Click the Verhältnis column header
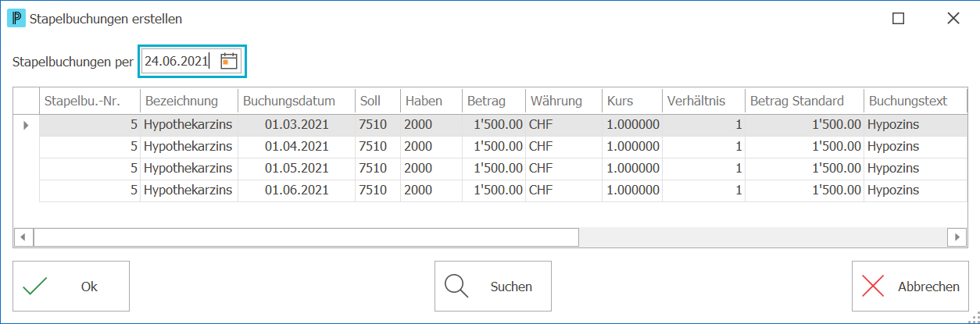Image resolution: width=980 pixels, height=324 pixels. tap(703, 101)
